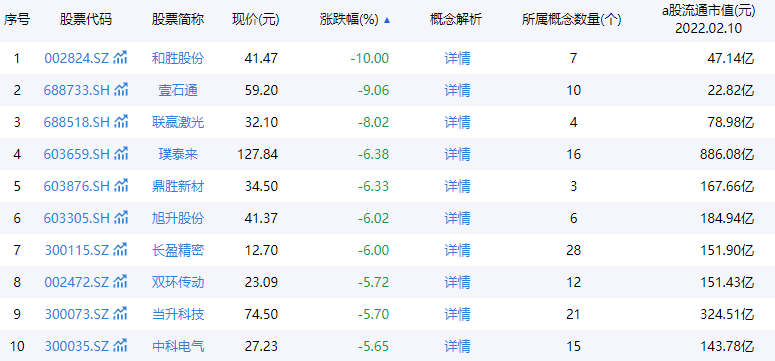Open chart icon beside 603659.SH
This screenshot has width=775, height=361.
[x=121, y=154]
